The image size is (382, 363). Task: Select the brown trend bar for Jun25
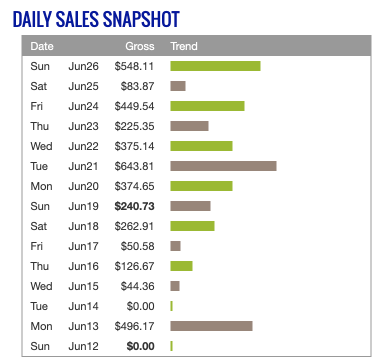click(178, 86)
